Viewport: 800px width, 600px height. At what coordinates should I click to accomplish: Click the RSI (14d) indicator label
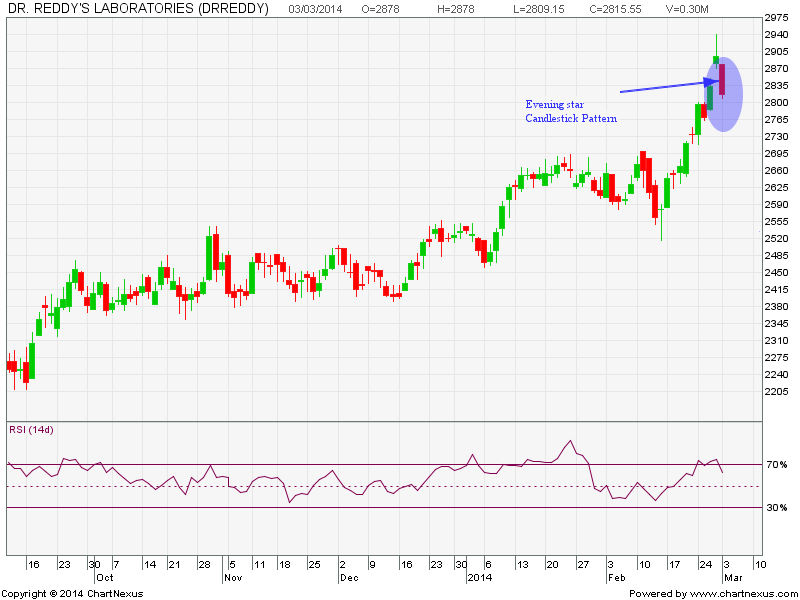point(31,430)
